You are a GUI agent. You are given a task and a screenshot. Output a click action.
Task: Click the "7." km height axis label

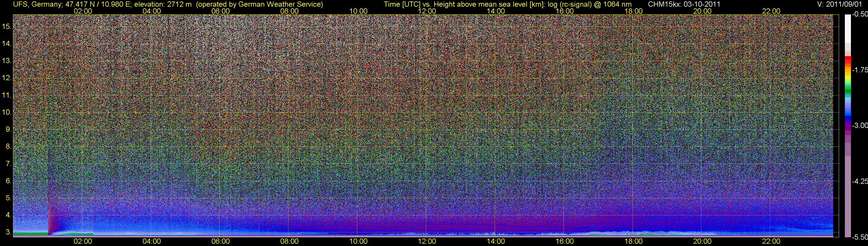click(x=8, y=164)
